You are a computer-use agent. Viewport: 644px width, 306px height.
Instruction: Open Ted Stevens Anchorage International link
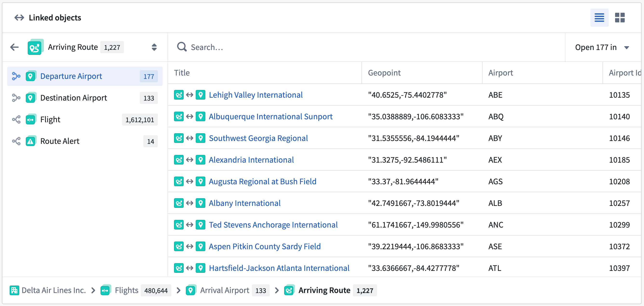(273, 225)
